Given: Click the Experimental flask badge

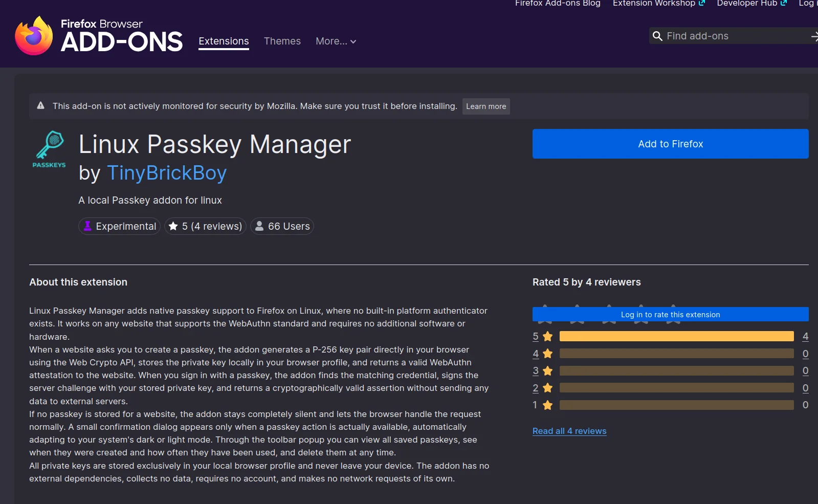Looking at the screenshot, I should pyautogui.click(x=119, y=226).
